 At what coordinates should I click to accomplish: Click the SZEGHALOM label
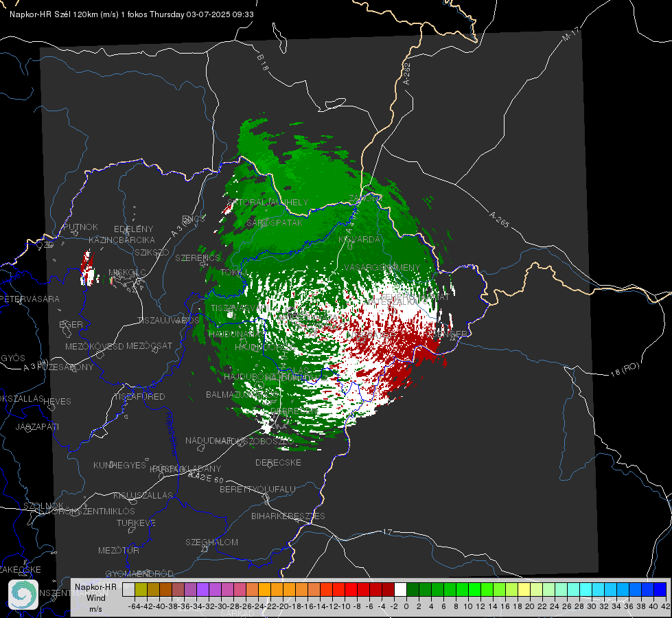211,542
